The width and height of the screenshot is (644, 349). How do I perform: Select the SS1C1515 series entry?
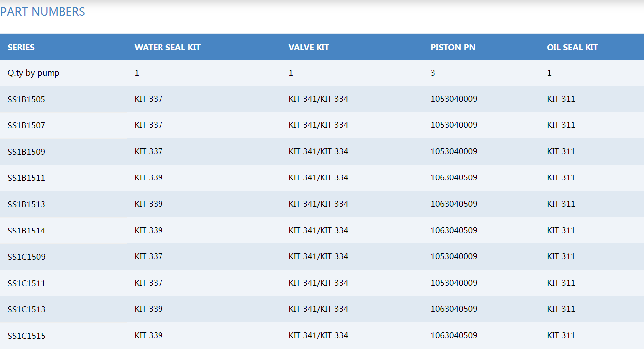coord(26,336)
